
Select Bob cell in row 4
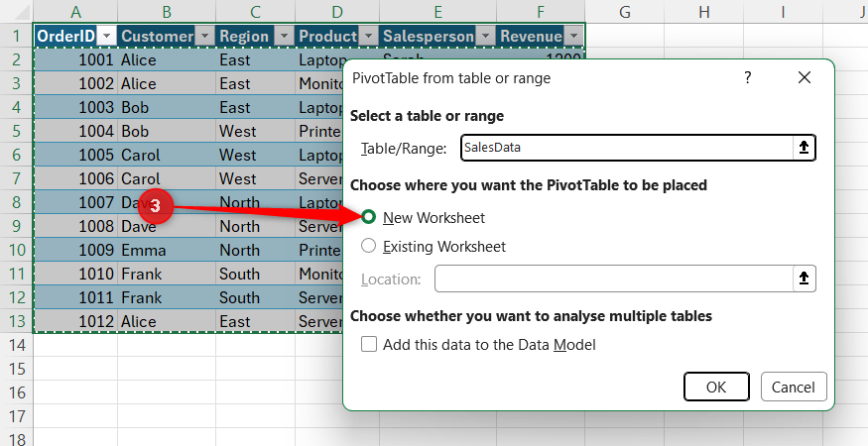167,107
